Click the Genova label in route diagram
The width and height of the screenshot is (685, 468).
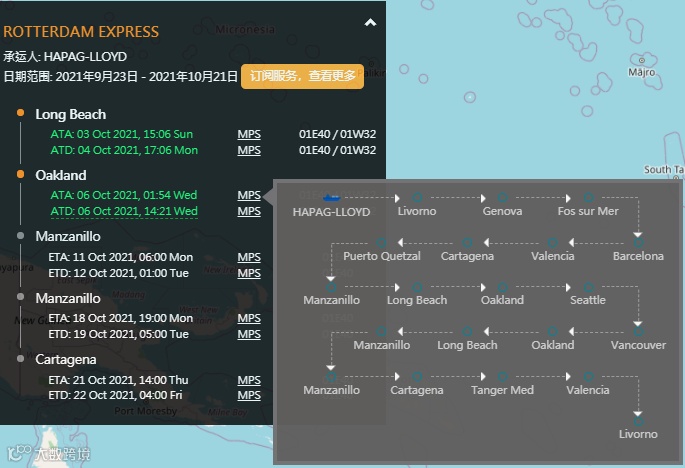(x=502, y=211)
